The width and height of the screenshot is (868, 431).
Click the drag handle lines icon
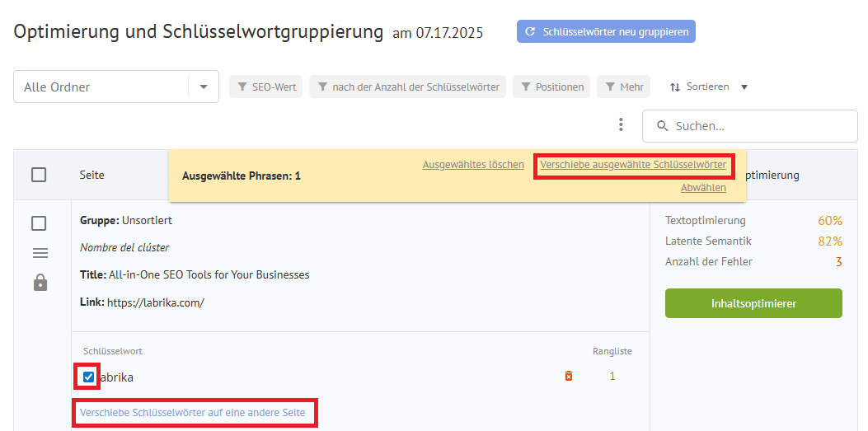click(x=40, y=253)
